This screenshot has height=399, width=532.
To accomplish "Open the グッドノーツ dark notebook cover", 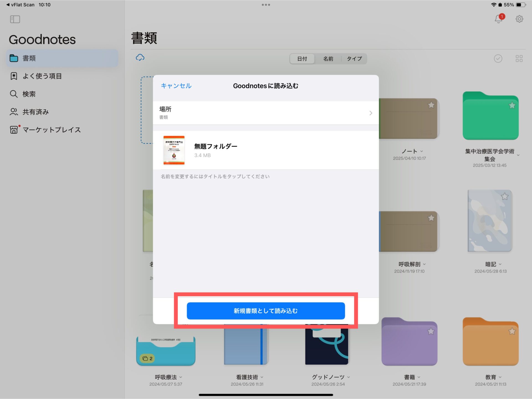I will coord(327,344).
